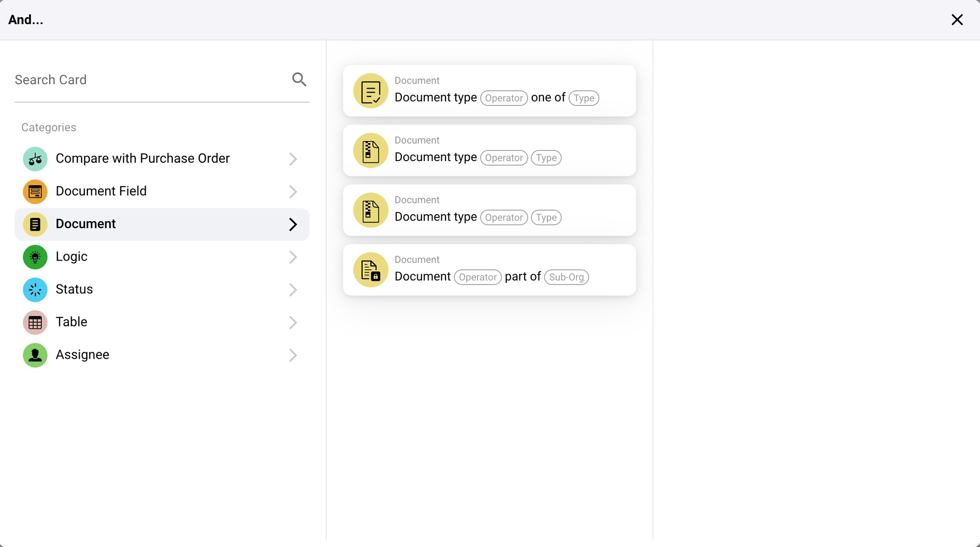Click the Assignee person icon

coord(35,355)
